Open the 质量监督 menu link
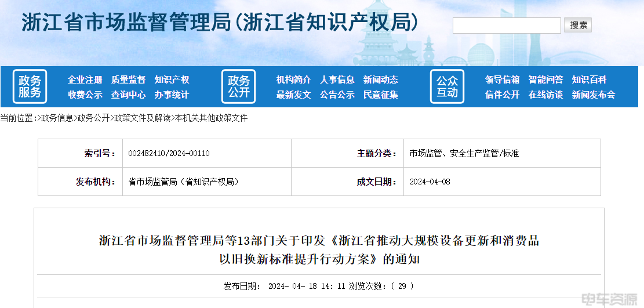Viewport: 644px width, 308px height. 128,80
